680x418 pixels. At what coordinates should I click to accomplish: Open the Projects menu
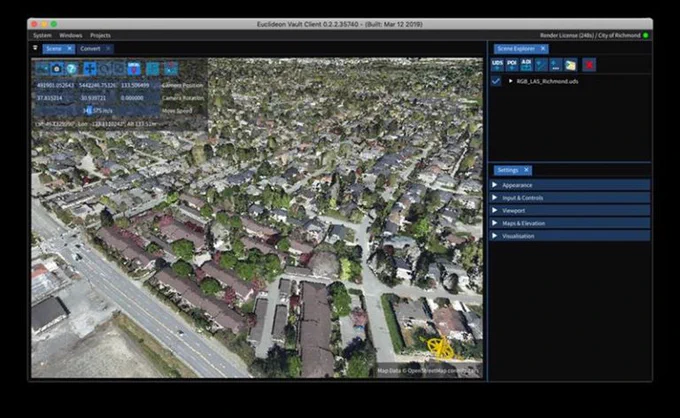coord(100,36)
